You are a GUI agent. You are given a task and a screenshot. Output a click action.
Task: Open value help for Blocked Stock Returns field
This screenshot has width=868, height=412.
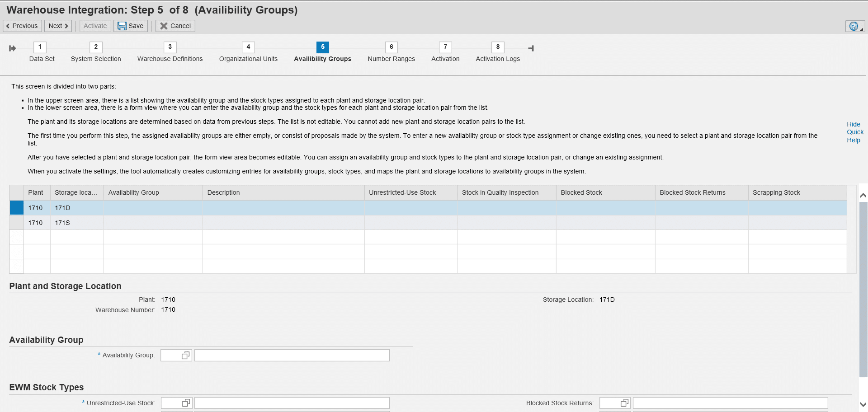coord(624,403)
